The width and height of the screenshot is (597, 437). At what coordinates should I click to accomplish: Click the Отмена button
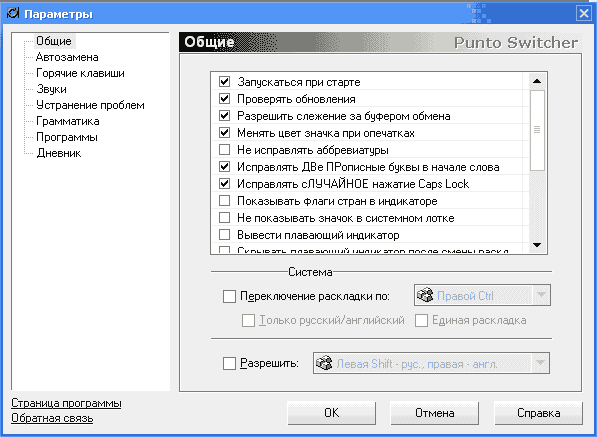[x=435, y=413]
